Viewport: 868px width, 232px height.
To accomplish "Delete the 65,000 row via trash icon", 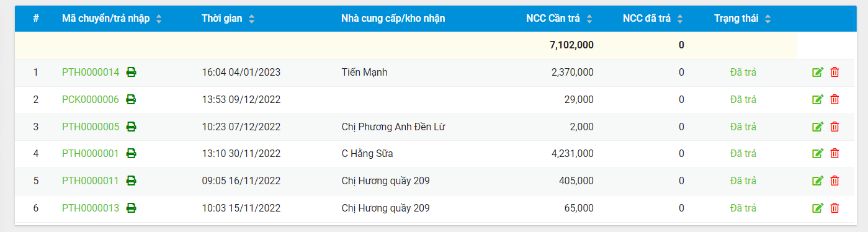I will [834, 208].
